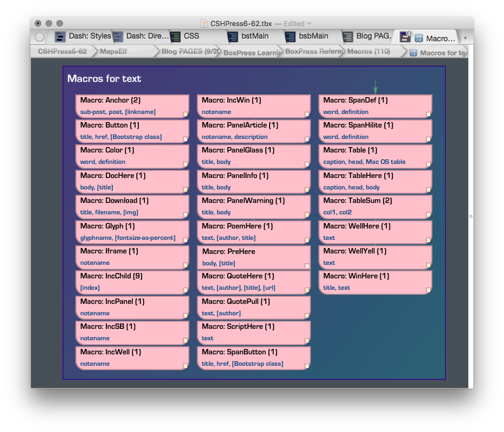This screenshot has width=504, height=432.
Task: Jump to BoxPress Learning breadcrumb
Action: (x=252, y=53)
